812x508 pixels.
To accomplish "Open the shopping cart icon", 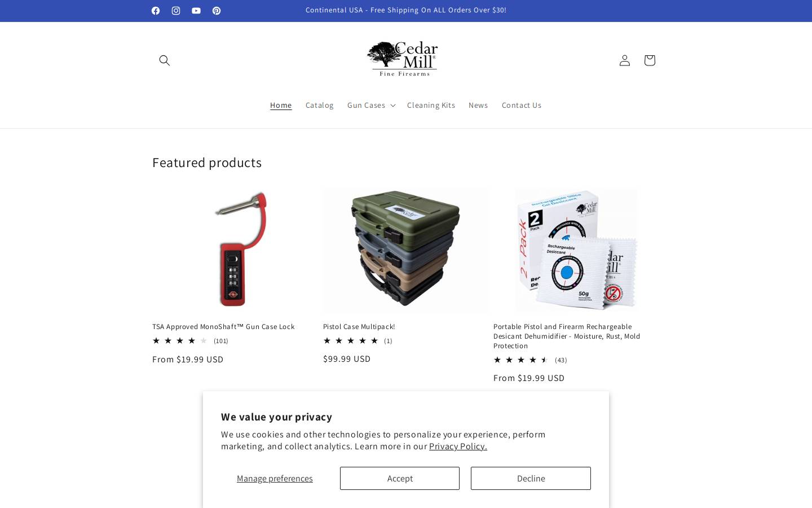I will [649, 60].
